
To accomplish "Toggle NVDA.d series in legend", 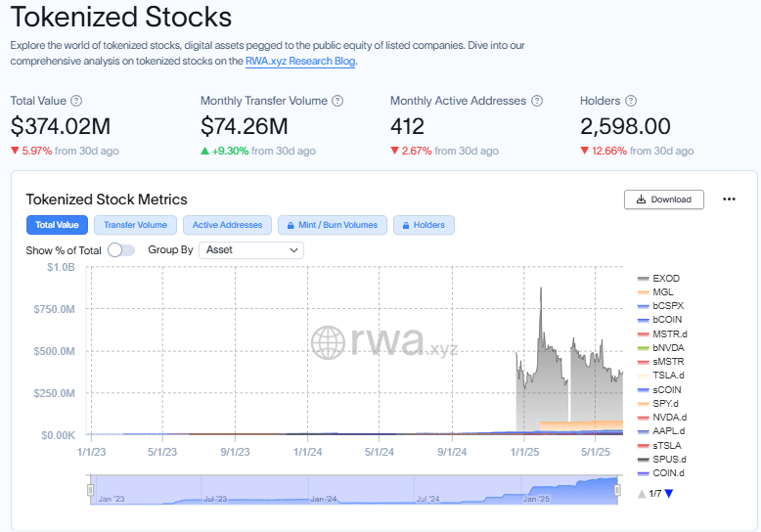I will click(x=662, y=417).
